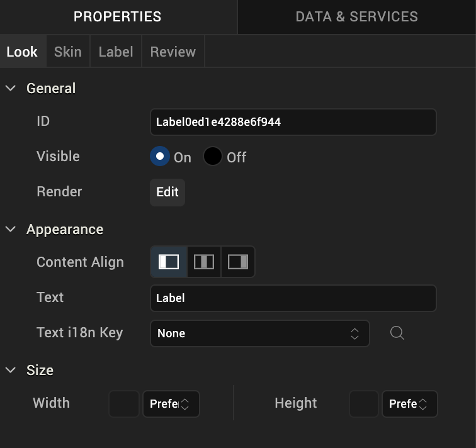
Task: Click the Width value box
Action: coord(124,404)
